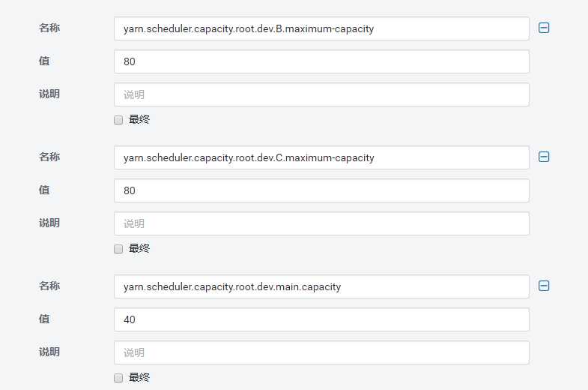This screenshot has width=588, height=390.
Task: Focus the name field containing dev.B.maximum-capacity
Action: [x=321, y=28]
